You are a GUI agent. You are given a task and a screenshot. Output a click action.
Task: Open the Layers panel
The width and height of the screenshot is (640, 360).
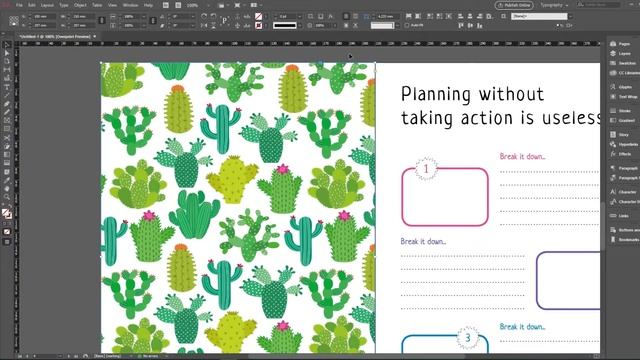pyautogui.click(x=621, y=53)
